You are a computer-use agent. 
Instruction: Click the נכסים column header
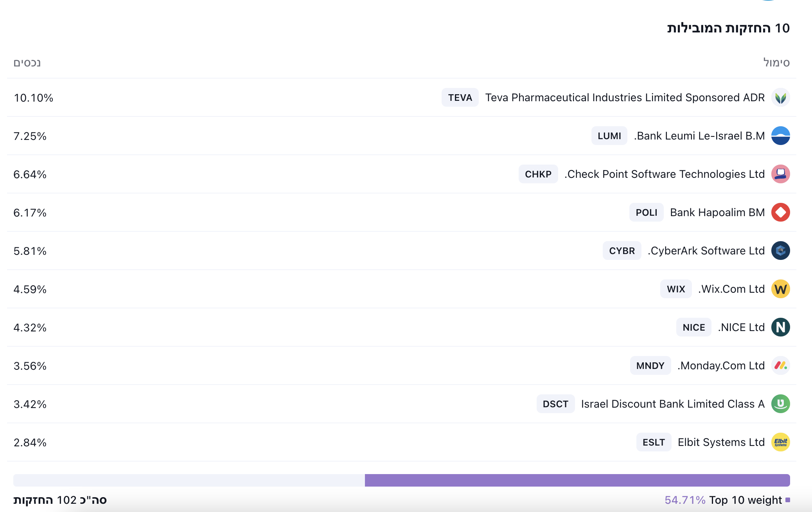point(27,63)
